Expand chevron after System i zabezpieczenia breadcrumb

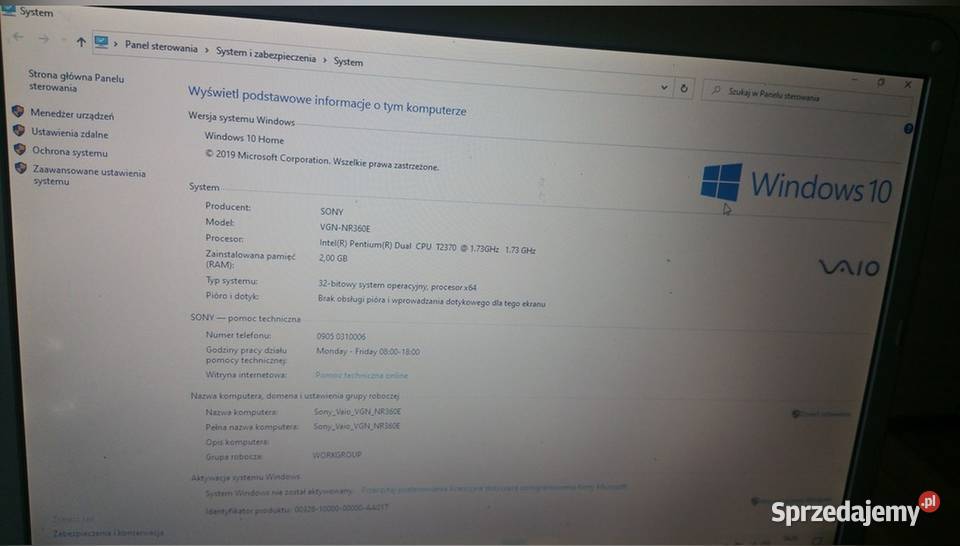325,59
